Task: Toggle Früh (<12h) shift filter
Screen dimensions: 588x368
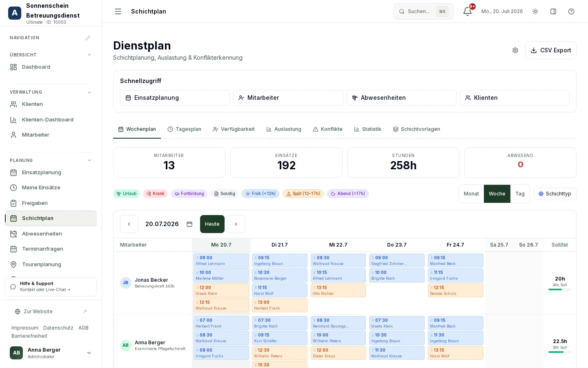Action: (261, 194)
